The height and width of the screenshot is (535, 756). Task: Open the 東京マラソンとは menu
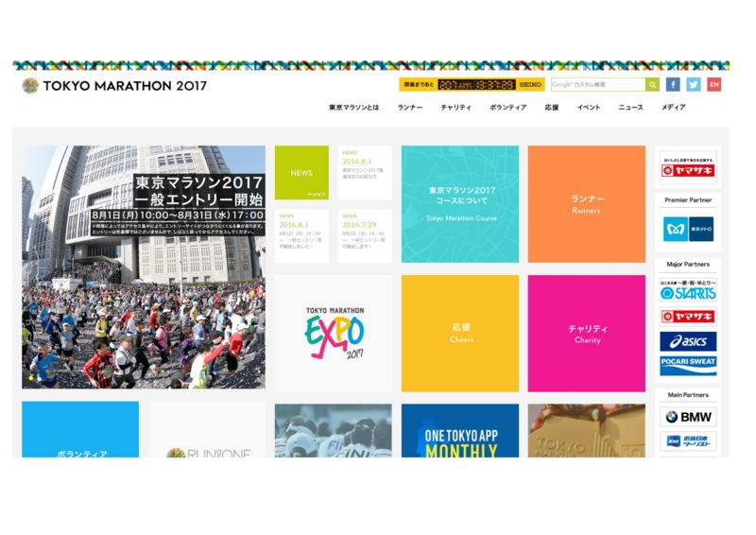pos(353,107)
